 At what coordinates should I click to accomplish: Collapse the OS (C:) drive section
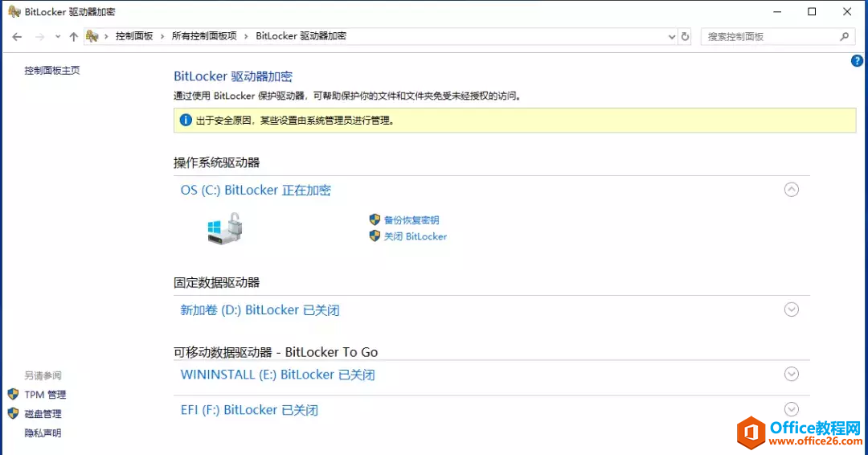(x=792, y=190)
